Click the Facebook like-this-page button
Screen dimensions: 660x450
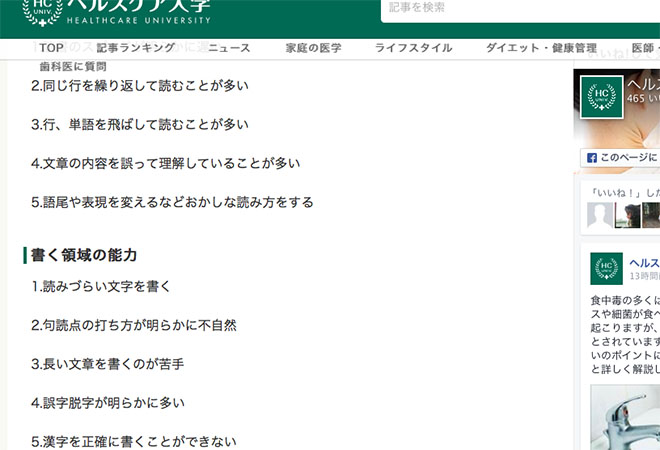621,158
